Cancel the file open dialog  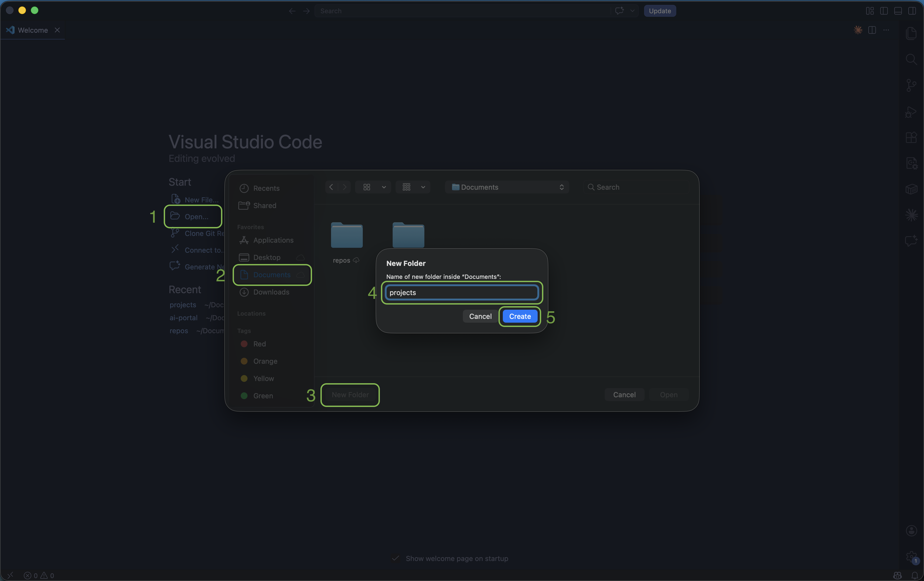(624, 395)
